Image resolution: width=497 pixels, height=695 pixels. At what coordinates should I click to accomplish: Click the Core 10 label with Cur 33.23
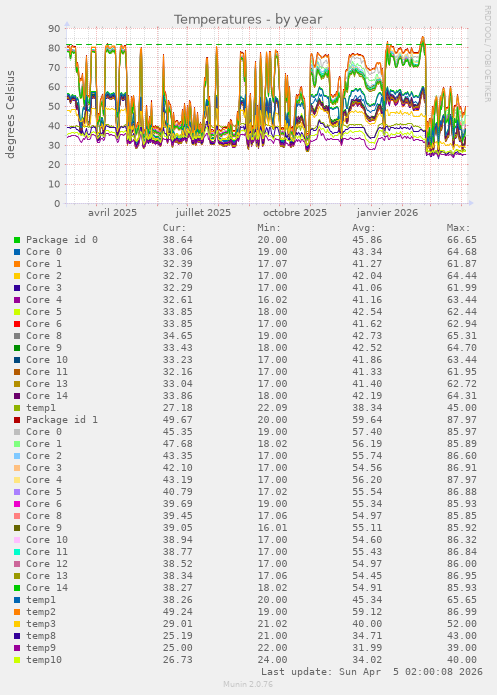(x=47, y=360)
